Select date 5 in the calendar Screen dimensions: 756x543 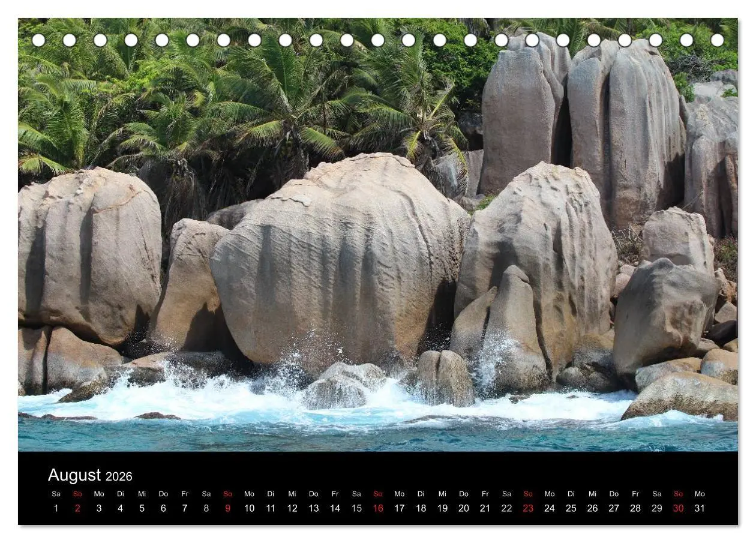[x=142, y=508]
